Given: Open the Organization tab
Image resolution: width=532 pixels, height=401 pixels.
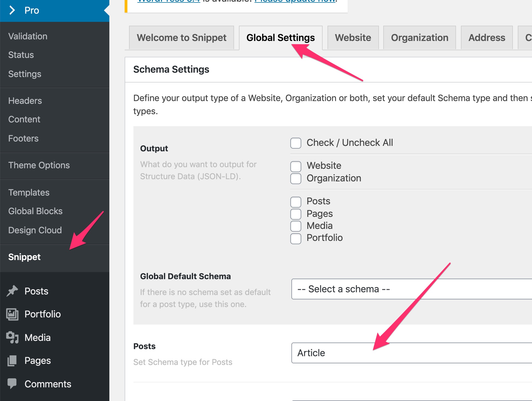Looking at the screenshot, I should pyautogui.click(x=420, y=38).
